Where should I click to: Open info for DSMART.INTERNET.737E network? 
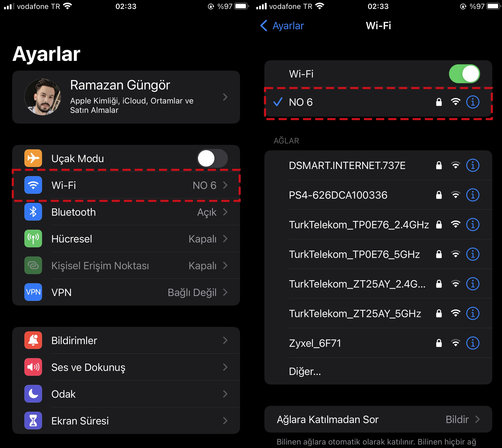click(473, 165)
